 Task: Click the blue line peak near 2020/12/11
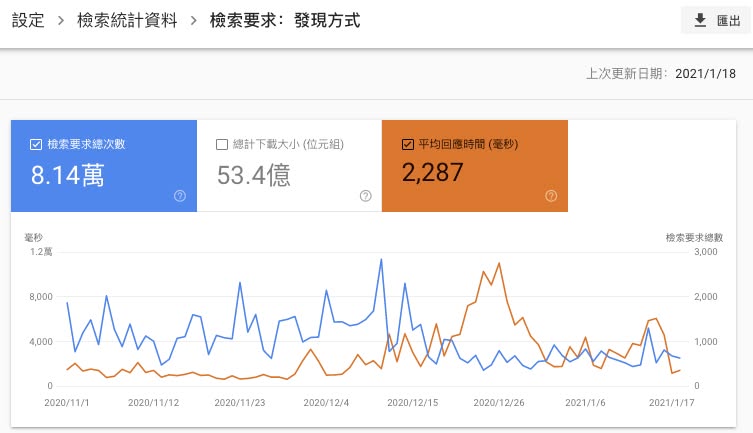coord(381,260)
